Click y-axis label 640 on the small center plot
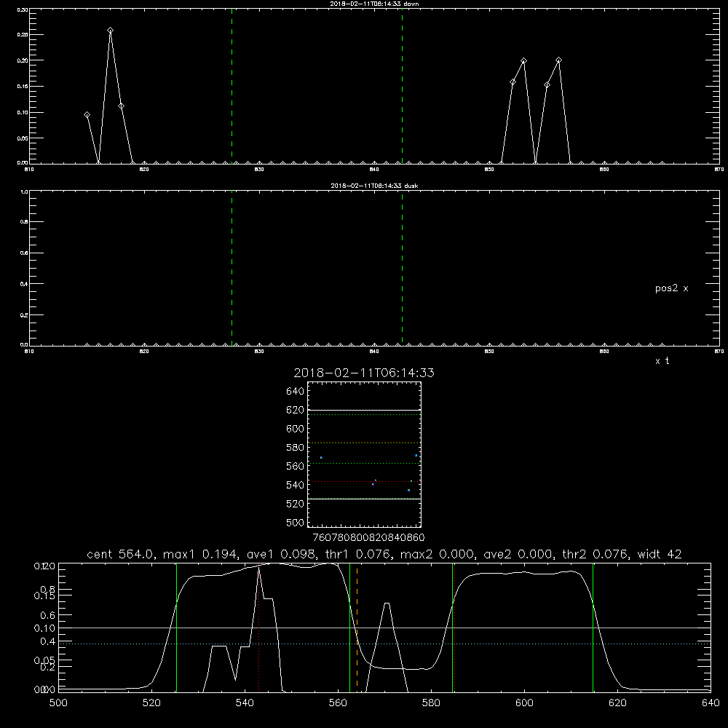The image size is (728, 728). tap(296, 391)
